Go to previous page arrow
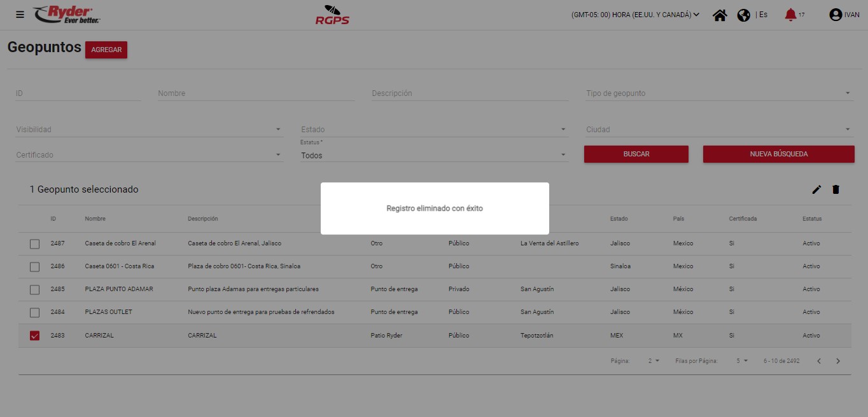Image resolution: width=868 pixels, height=417 pixels. click(x=819, y=361)
